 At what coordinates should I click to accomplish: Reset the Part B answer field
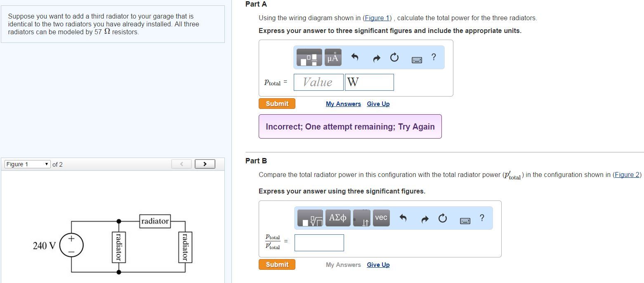pyautogui.click(x=443, y=219)
